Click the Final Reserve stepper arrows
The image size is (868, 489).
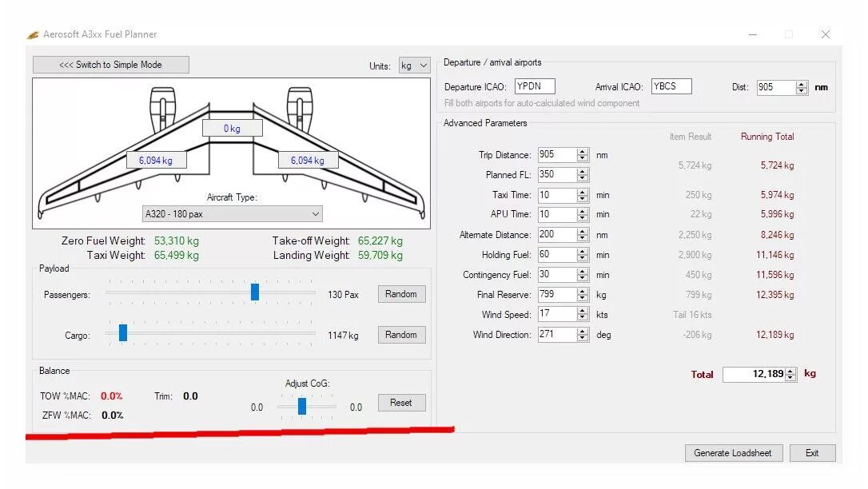click(x=583, y=294)
